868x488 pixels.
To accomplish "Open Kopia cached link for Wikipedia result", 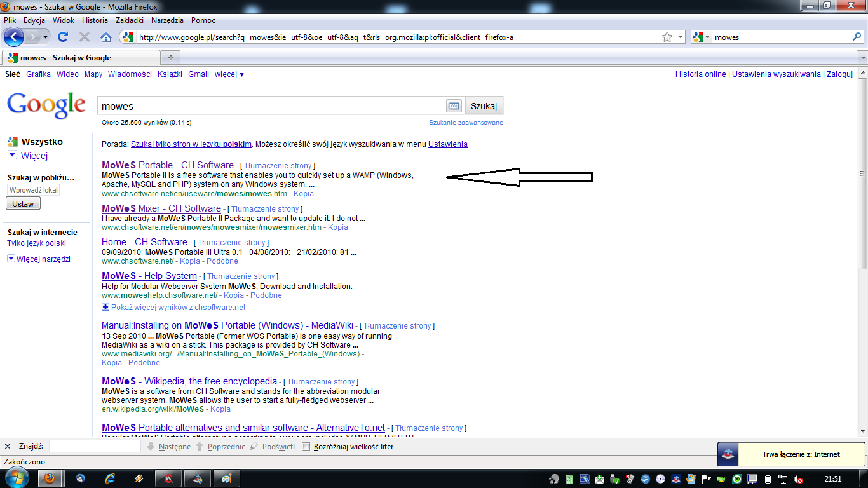I will click(220, 409).
